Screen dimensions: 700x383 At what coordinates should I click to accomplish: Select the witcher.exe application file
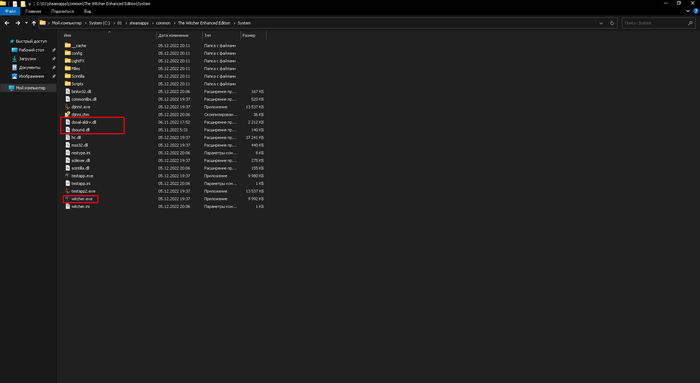point(81,199)
